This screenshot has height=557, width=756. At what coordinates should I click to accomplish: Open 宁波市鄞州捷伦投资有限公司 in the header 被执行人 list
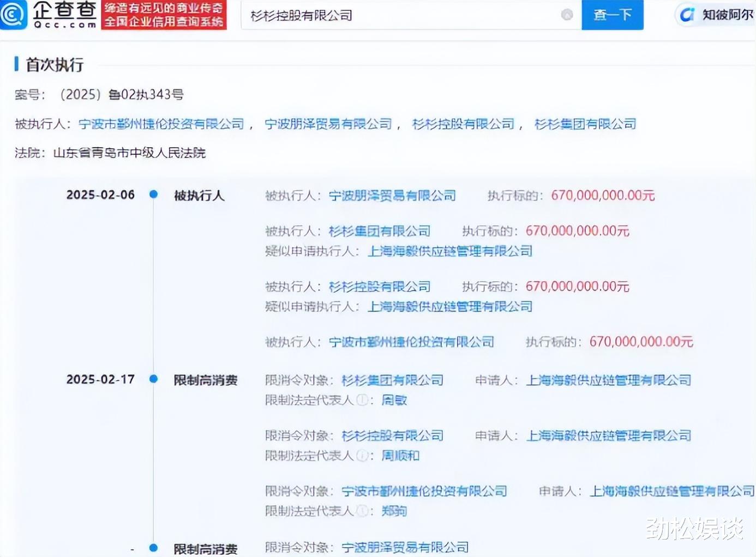pyautogui.click(x=161, y=124)
